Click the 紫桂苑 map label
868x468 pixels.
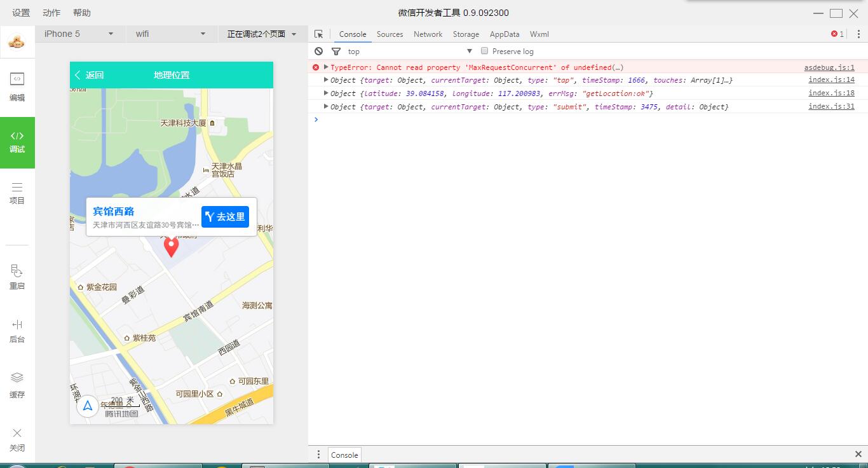click(x=144, y=338)
